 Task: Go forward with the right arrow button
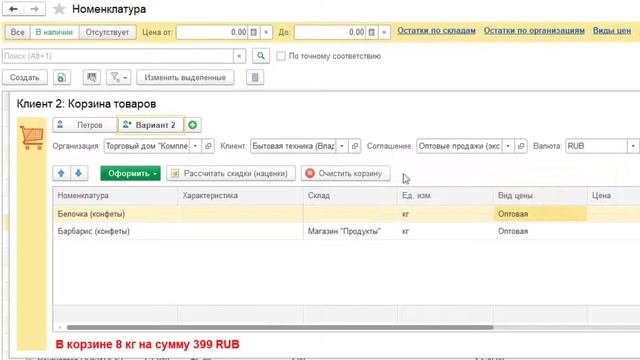[35, 9]
